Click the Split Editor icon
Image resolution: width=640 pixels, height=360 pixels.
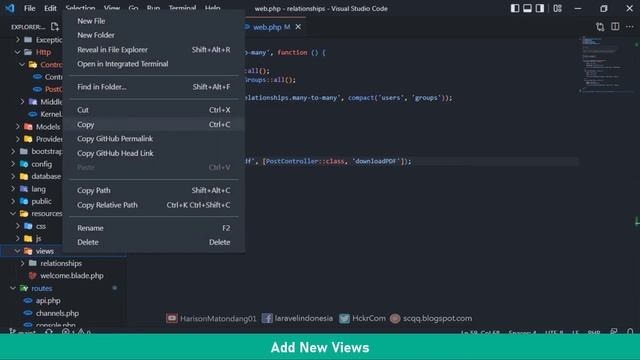(615, 27)
